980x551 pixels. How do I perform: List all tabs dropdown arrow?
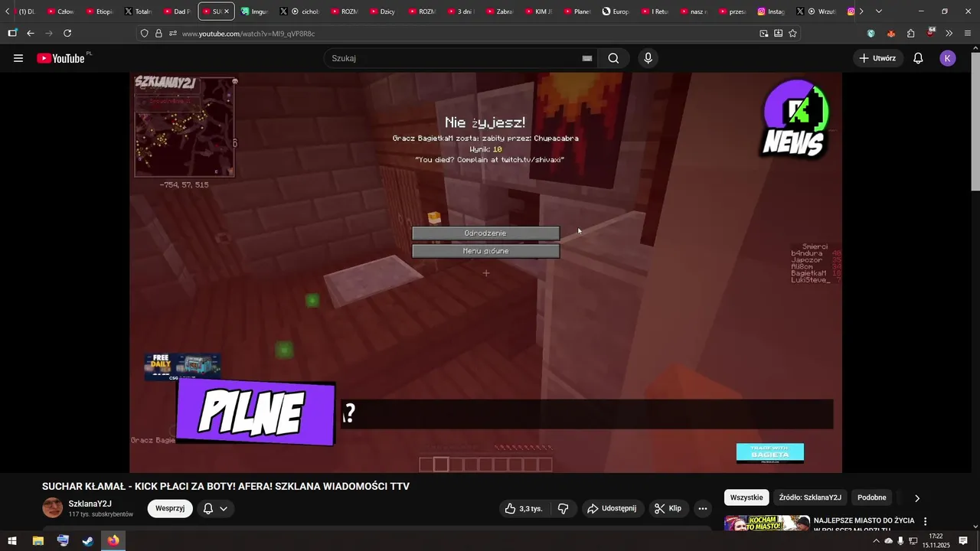click(x=878, y=11)
